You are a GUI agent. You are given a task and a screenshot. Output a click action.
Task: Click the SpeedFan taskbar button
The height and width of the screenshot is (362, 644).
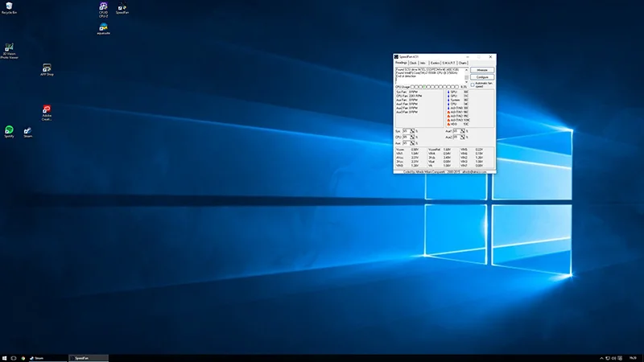(89, 358)
